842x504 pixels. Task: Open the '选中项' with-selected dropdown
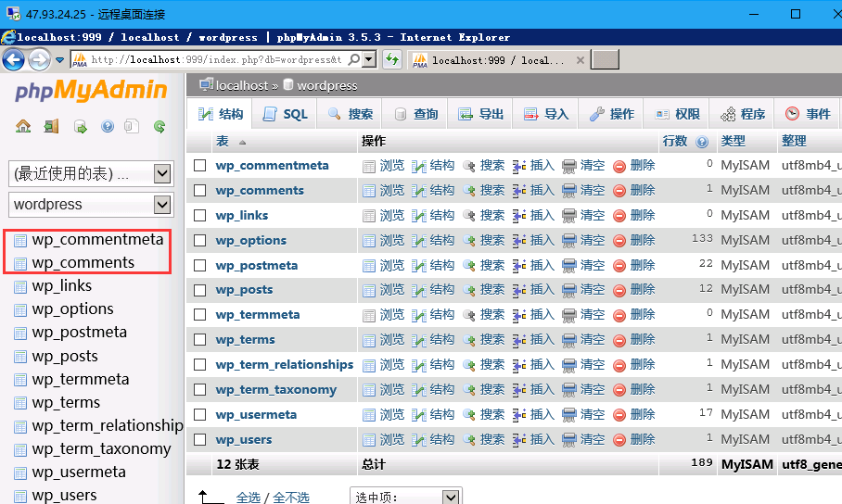pyautogui.click(x=406, y=497)
